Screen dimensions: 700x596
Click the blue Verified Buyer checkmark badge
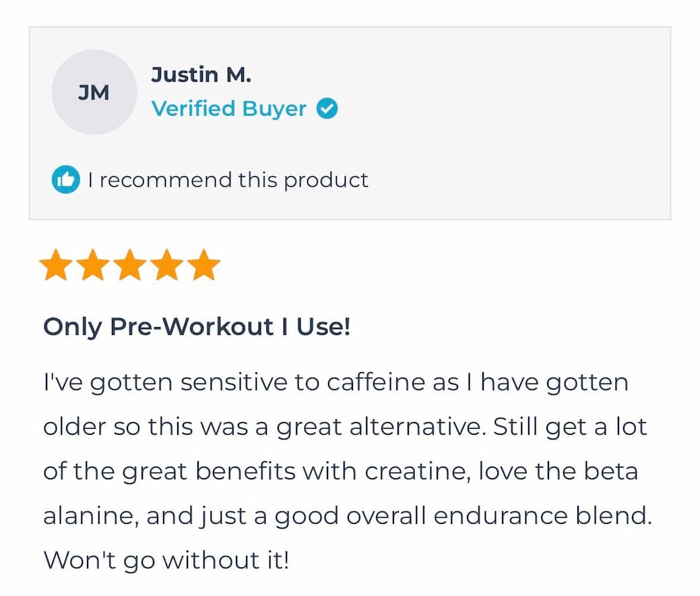coord(326,107)
